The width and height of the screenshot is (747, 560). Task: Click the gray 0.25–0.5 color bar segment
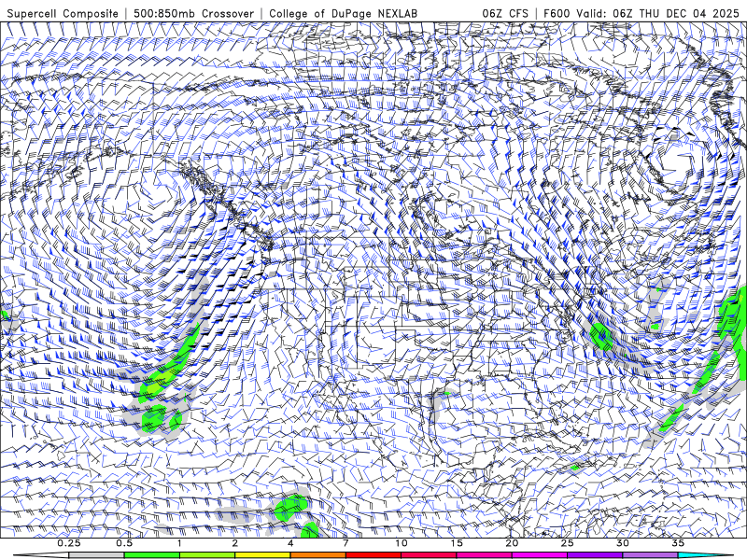pyautogui.click(x=96, y=555)
